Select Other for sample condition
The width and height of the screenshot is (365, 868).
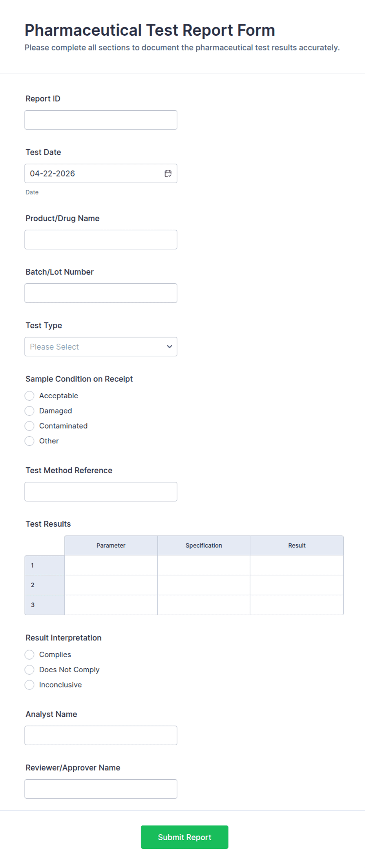(29, 441)
